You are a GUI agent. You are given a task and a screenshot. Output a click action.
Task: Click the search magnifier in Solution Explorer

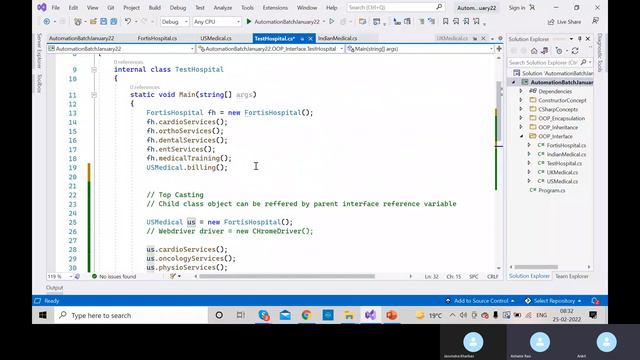click(x=584, y=62)
